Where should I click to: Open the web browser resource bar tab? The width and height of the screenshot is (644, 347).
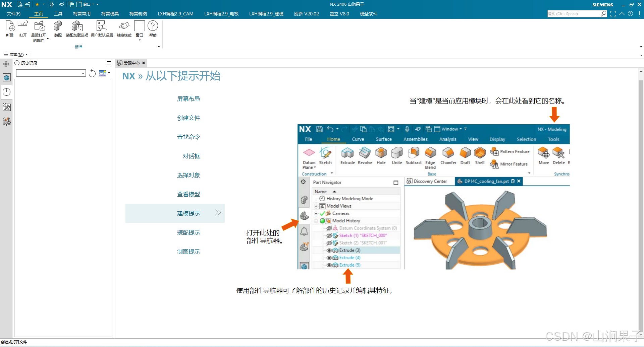click(7, 78)
